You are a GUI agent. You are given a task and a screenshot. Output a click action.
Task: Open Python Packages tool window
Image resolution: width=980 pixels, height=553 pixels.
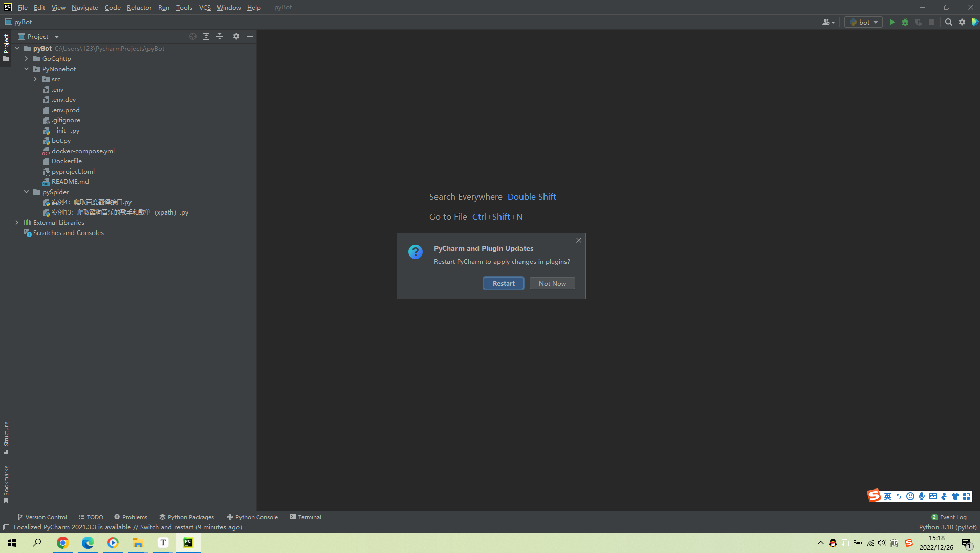pyautogui.click(x=186, y=517)
